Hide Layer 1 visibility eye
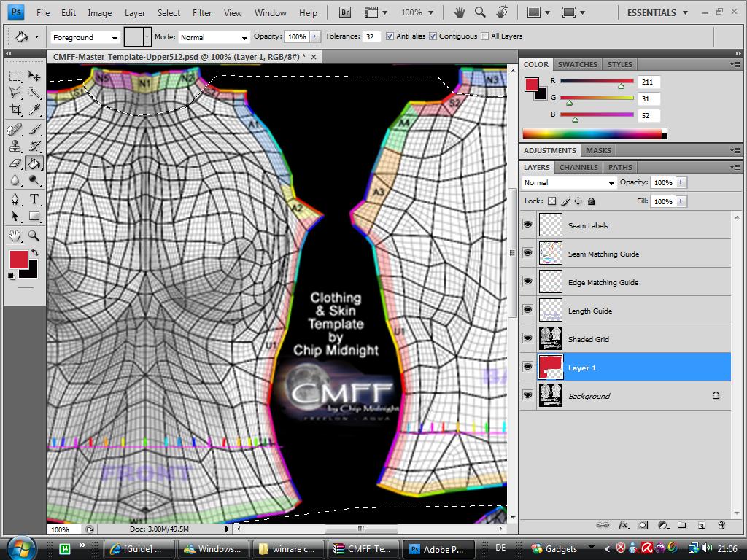Screen dimensions: 747x560 coord(527,367)
